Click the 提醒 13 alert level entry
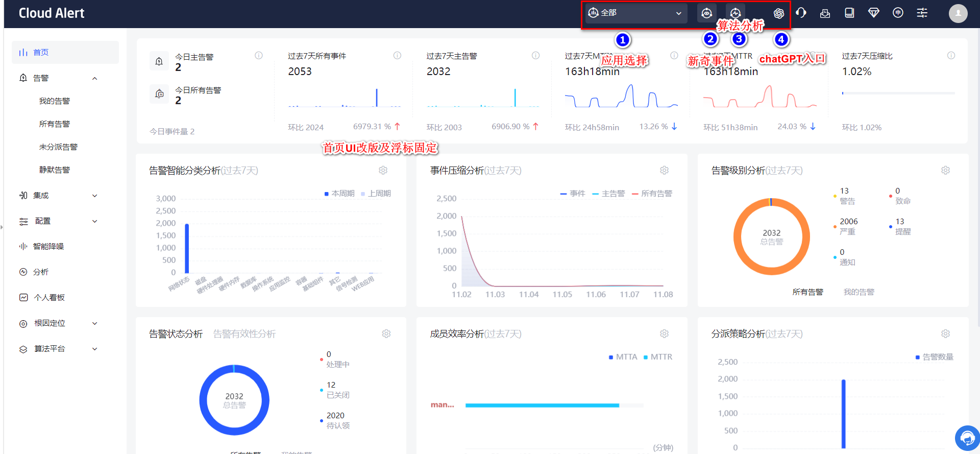 [900, 226]
